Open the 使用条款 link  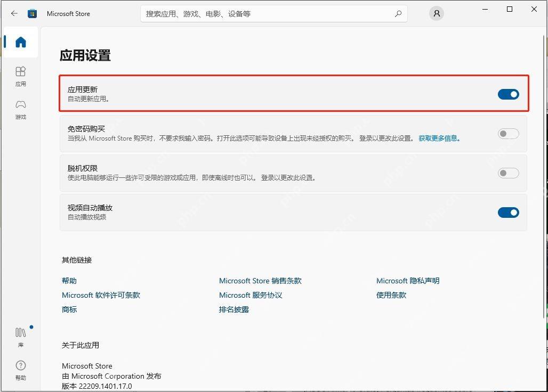[x=391, y=295]
